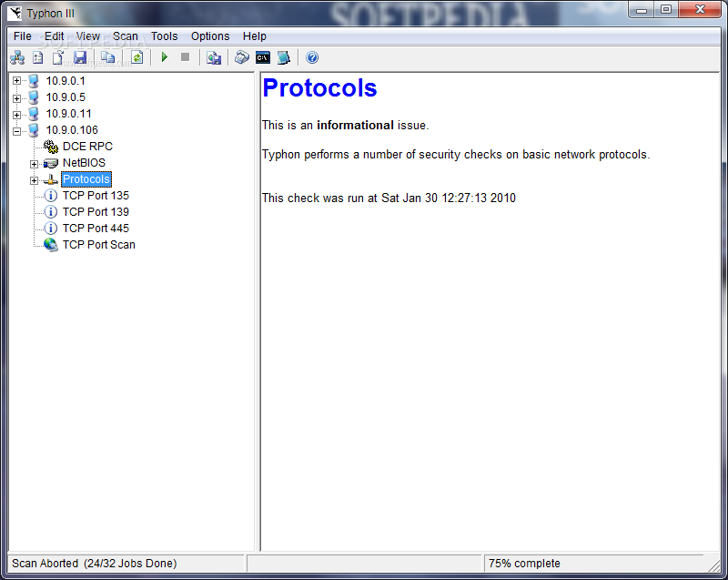This screenshot has height=580, width=728.
Task: Click computer icon beside 10.9.0.11
Action: coord(34,114)
